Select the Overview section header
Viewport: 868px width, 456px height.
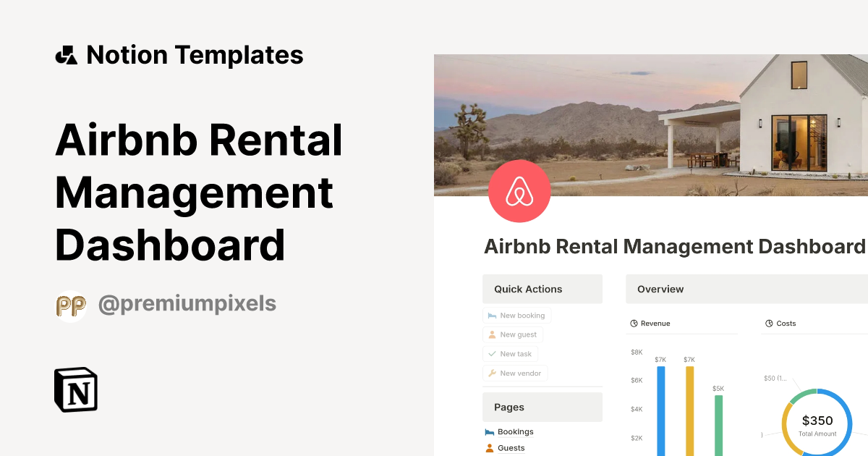click(660, 289)
